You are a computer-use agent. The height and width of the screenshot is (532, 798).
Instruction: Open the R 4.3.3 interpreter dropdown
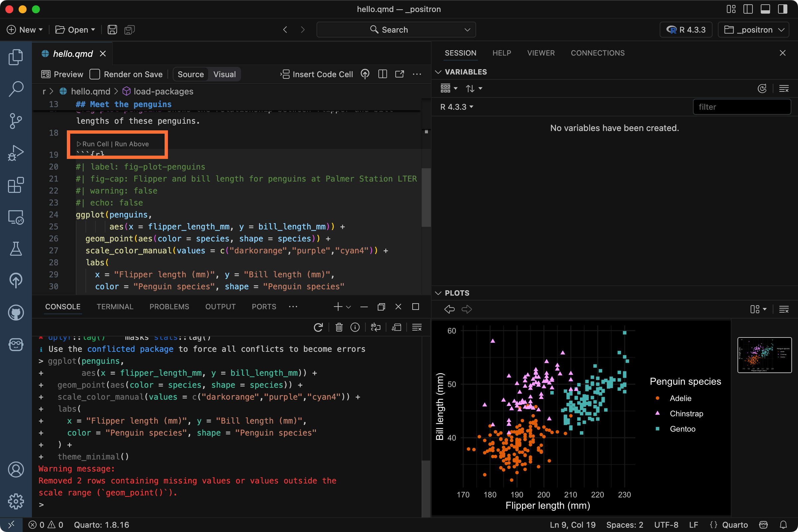click(x=686, y=30)
